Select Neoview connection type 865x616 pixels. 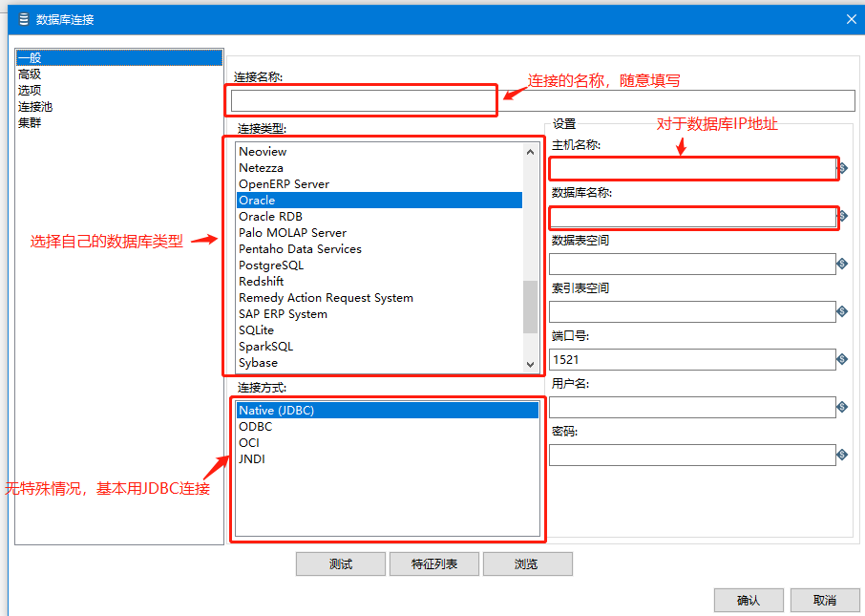pyautogui.click(x=380, y=151)
